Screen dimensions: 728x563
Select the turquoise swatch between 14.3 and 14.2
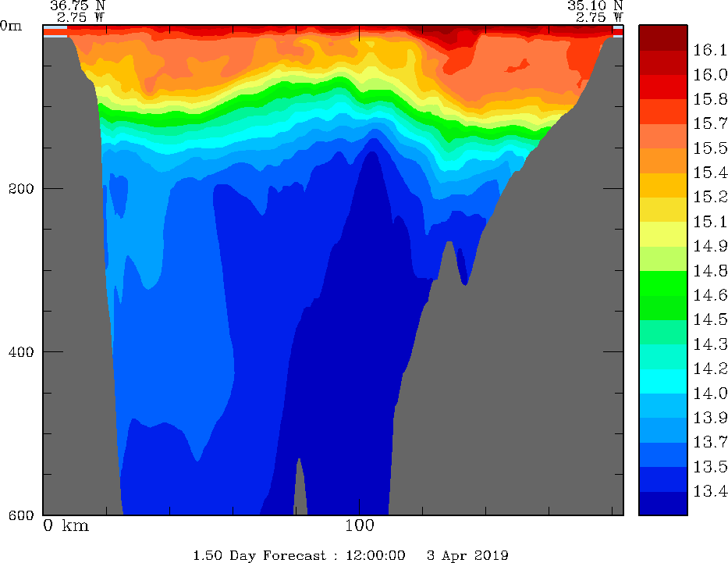click(663, 357)
